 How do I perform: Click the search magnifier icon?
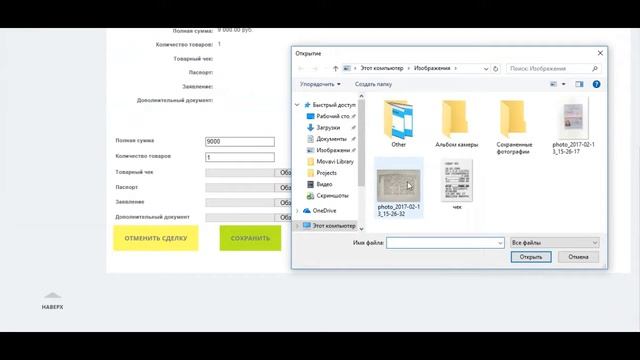click(x=595, y=69)
